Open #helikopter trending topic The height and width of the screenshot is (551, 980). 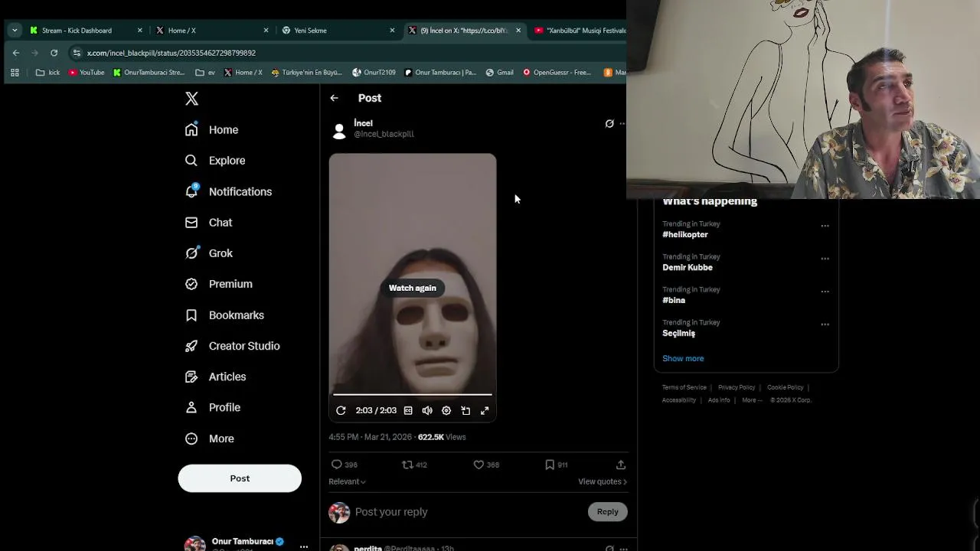[685, 235]
